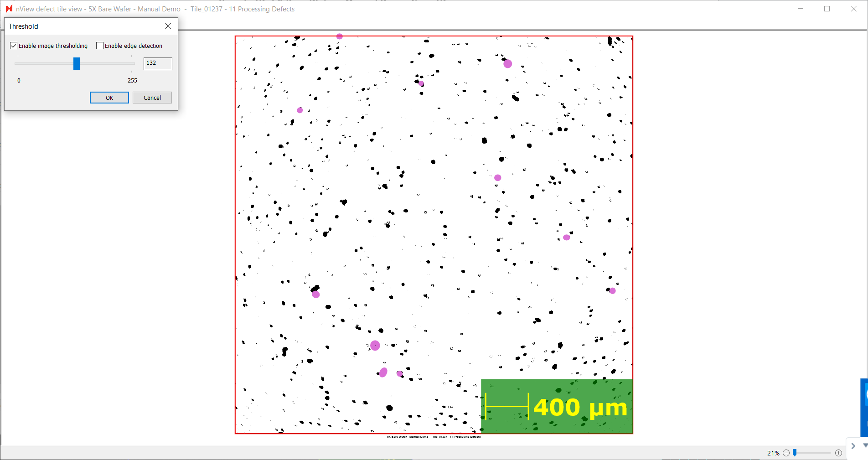
Task: Click the nView logo in the title bar
Action: [8, 8]
